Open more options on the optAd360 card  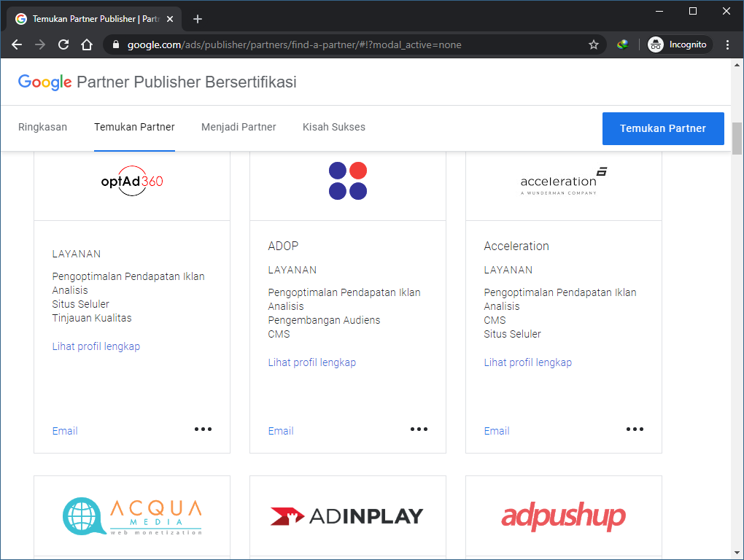203,429
